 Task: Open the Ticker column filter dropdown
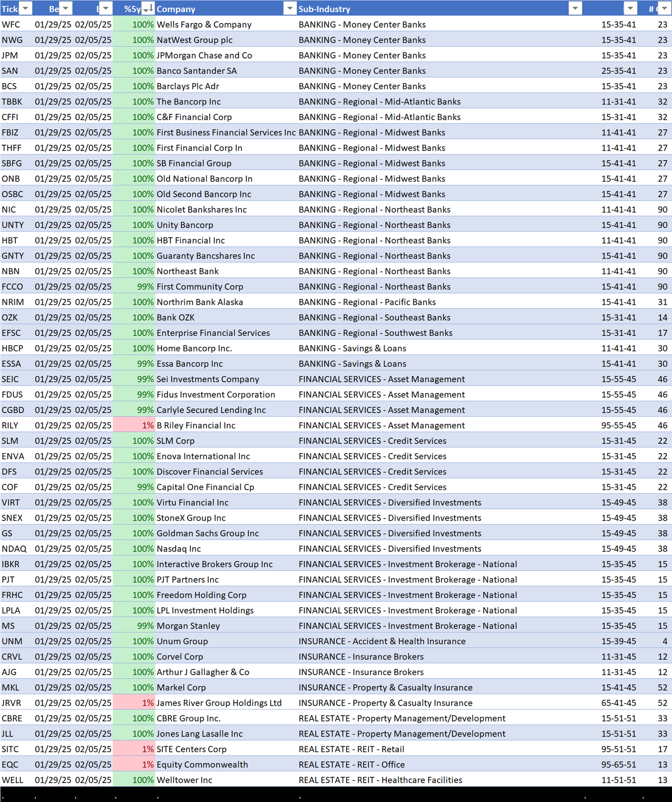(25, 8)
